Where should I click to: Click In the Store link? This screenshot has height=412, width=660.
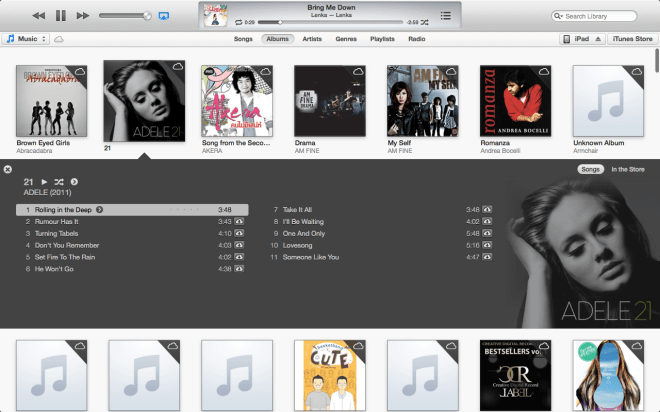click(x=628, y=170)
